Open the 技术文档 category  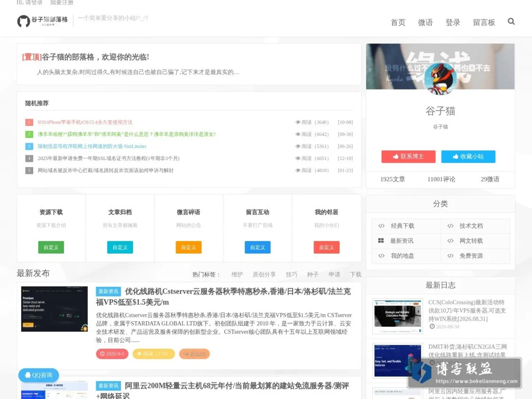coord(471,226)
